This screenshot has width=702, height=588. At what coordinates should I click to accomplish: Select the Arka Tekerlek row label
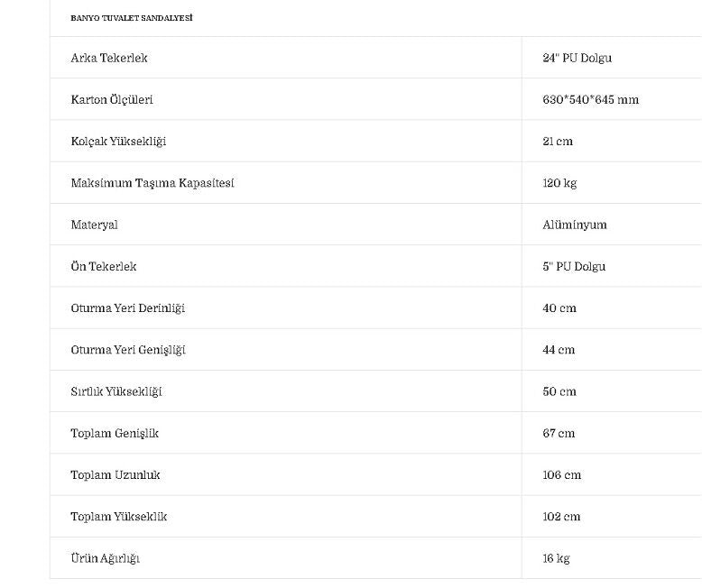109,58
